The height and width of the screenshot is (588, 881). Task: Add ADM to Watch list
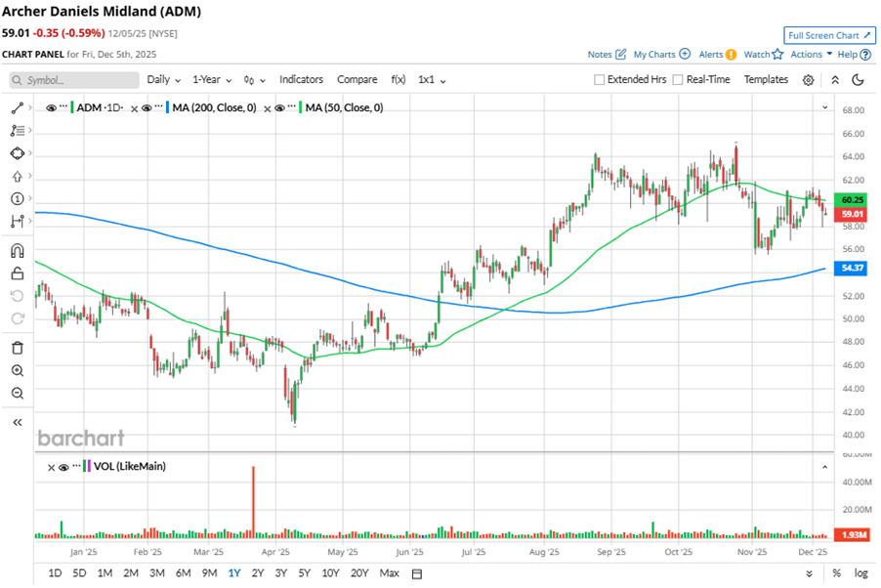coord(763,55)
